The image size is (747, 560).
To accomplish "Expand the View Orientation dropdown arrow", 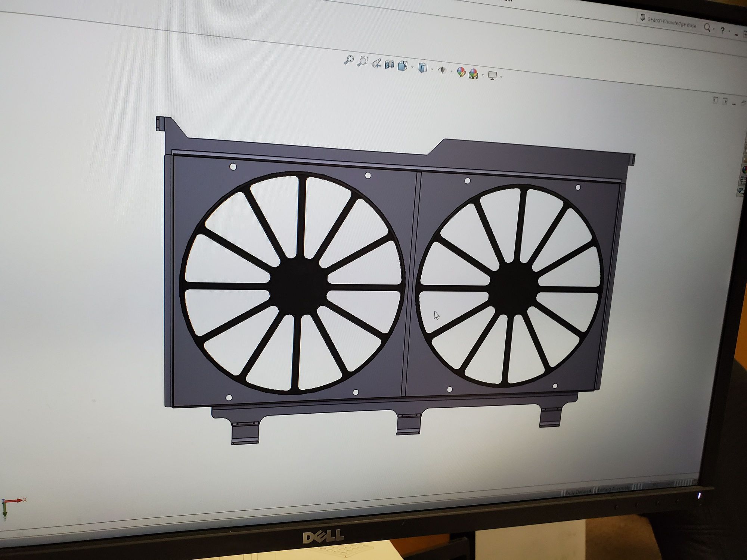I will coord(412,68).
